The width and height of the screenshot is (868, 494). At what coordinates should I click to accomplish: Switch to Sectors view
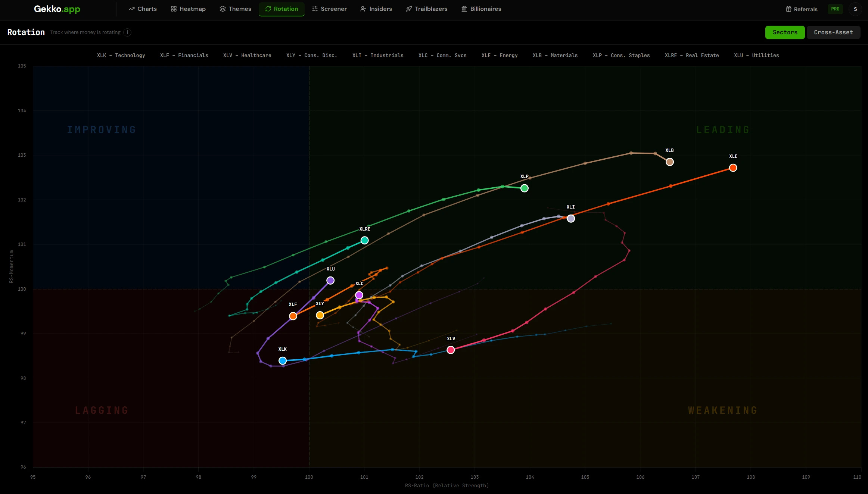tap(785, 32)
